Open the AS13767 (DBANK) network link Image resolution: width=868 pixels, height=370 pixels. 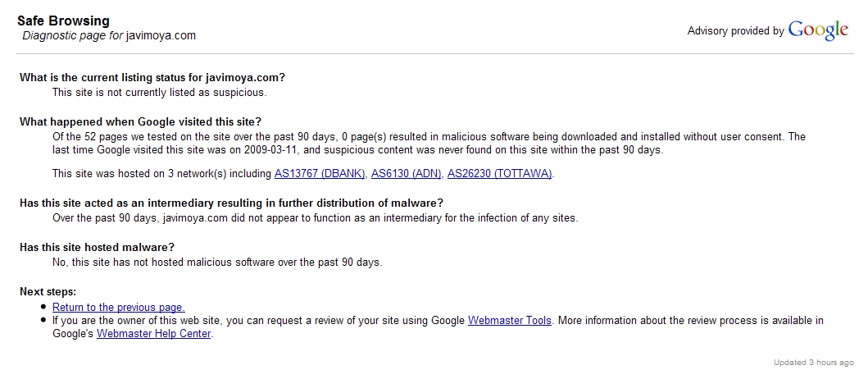click(320, 173)
